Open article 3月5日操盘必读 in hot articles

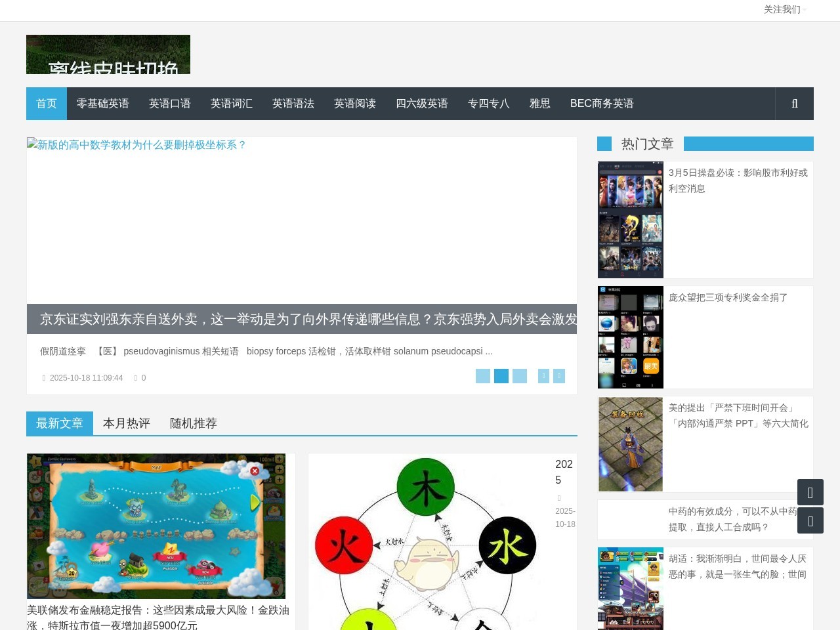pos(738,180)
